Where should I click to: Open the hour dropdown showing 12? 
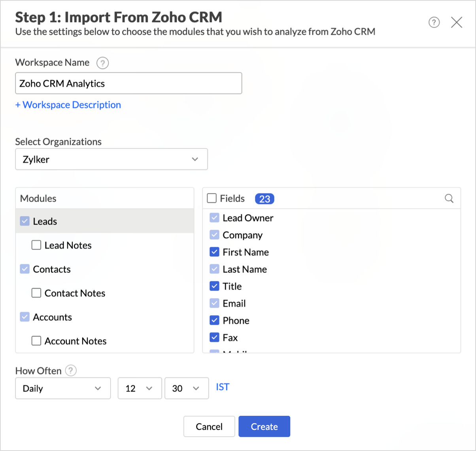click(140, 388)
